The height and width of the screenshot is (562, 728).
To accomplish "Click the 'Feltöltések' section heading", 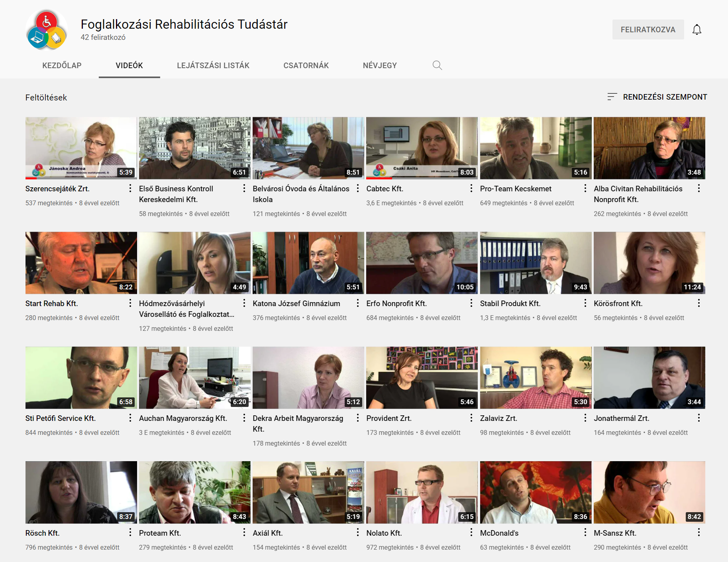I will pyautogui.click(x=46, y=97).
